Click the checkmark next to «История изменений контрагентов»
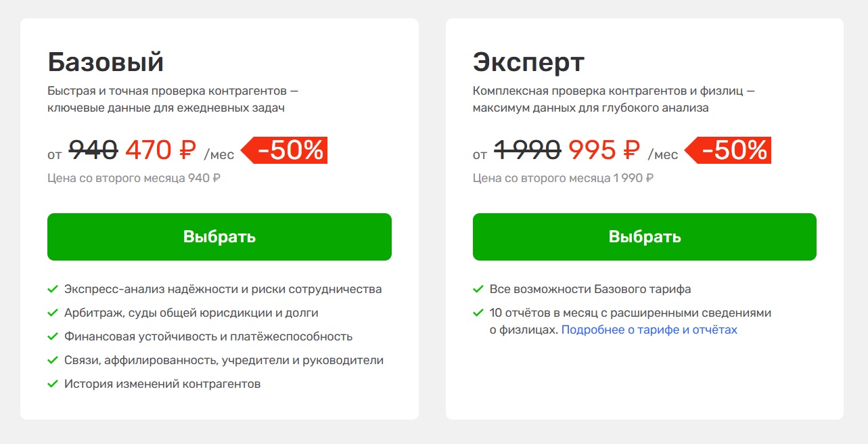The height and width of the screenshot is (444, 868). coord(53,383)
